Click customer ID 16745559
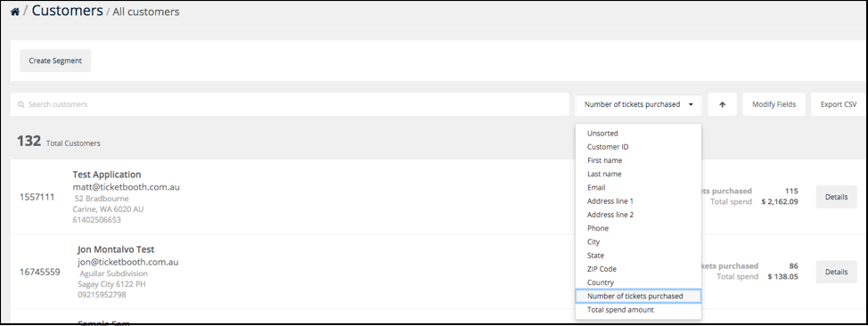Screen dimensions: 868x326 (40, 272)
